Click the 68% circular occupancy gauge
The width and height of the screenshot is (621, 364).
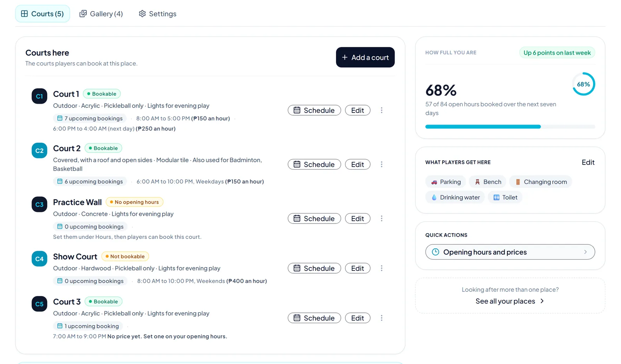[x=583, y=84]
